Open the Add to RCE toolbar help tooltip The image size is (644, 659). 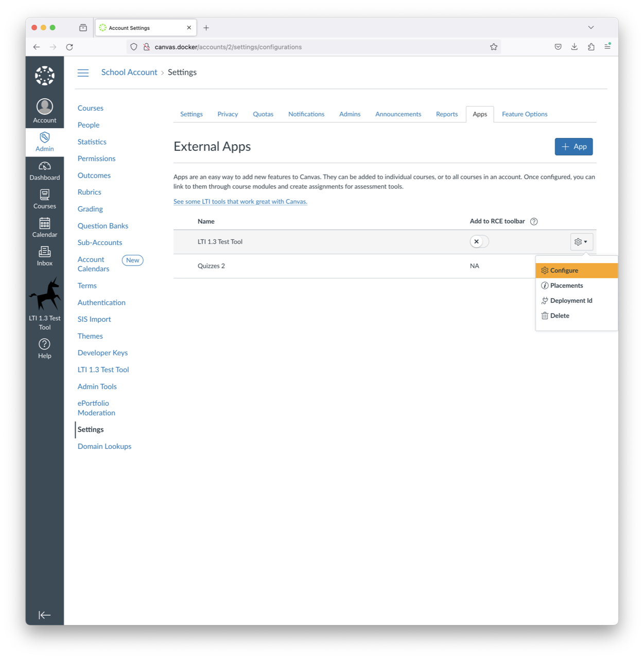point(534,221)
